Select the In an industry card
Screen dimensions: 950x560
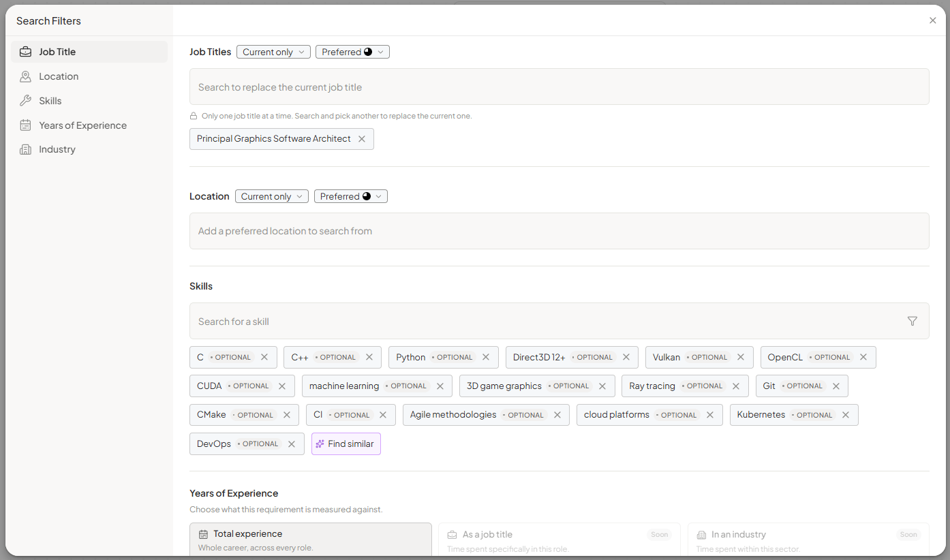808,540
